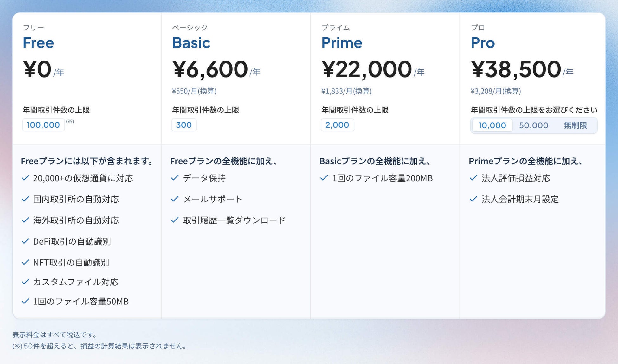
Task: Click checkmark beside 法人会計期末月設定
Action: pyautogui.click(x=473, y=199)
